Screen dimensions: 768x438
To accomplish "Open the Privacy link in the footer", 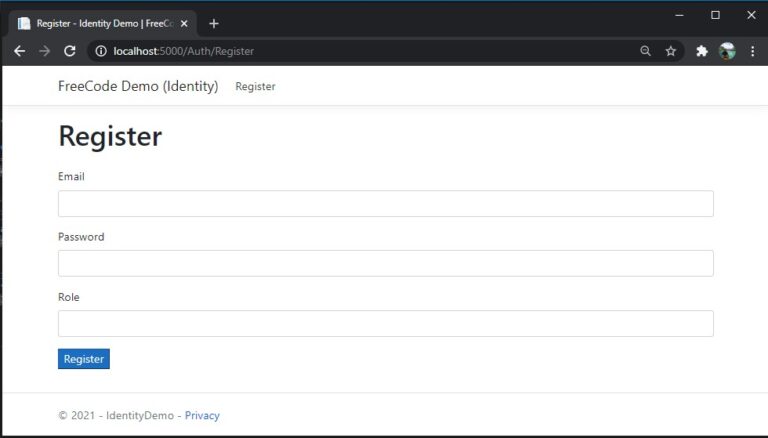I will point(202,415).
